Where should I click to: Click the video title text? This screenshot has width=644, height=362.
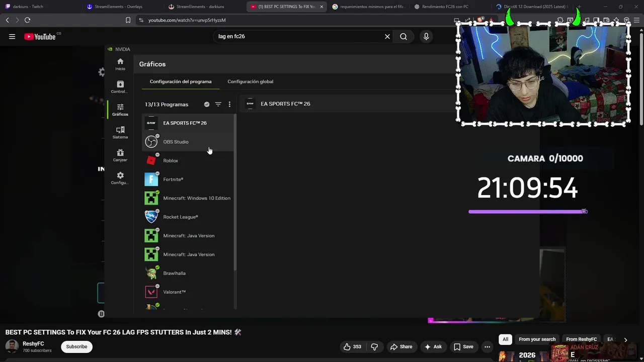click(x=123, y=332)
